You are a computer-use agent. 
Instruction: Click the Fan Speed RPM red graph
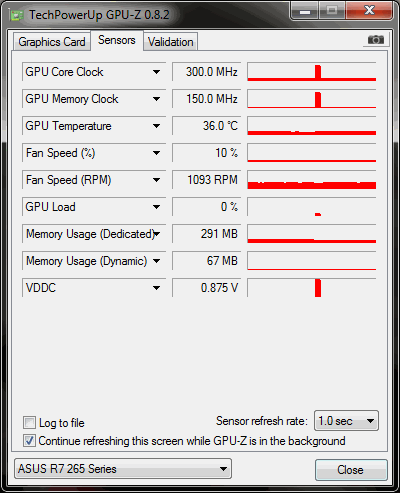[312, 180]
